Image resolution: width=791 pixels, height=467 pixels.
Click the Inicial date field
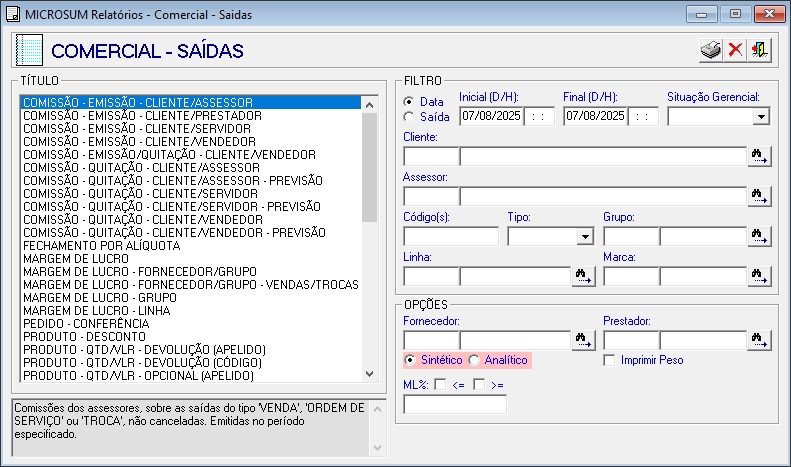[x=492, y=116]
